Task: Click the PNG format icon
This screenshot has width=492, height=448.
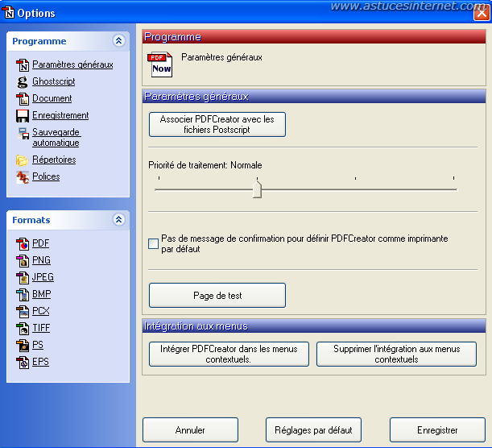Action: point(23,261)
